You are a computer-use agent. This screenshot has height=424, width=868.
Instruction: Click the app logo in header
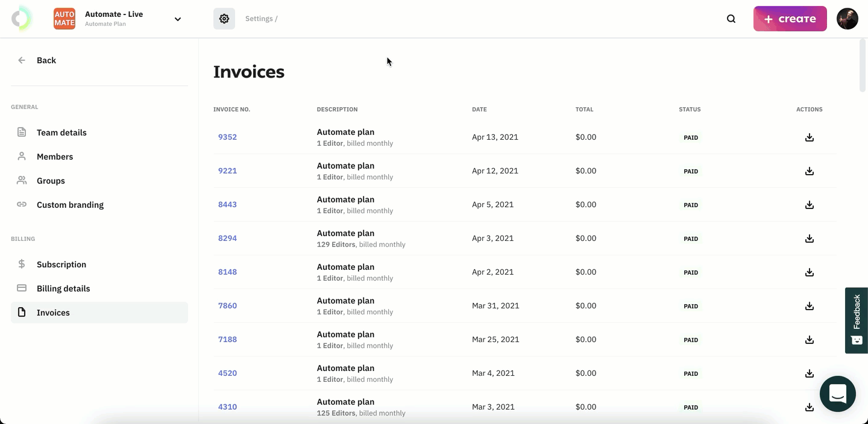click(22, 19)
